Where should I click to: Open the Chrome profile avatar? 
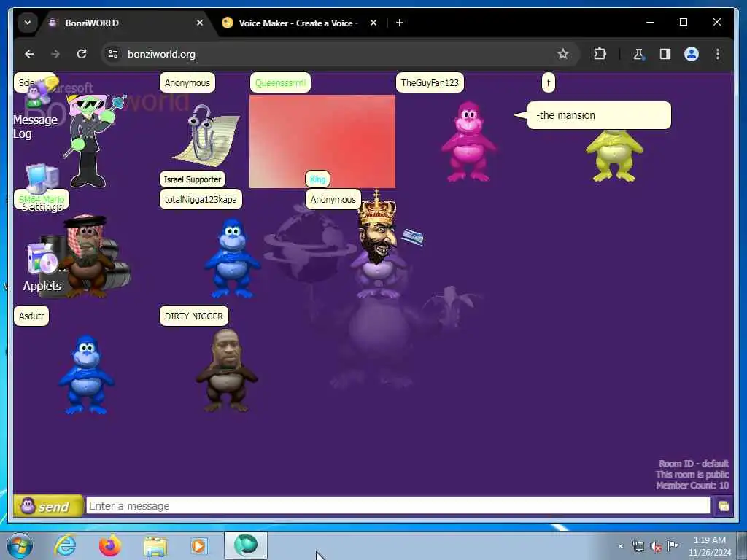pos(692,54)
